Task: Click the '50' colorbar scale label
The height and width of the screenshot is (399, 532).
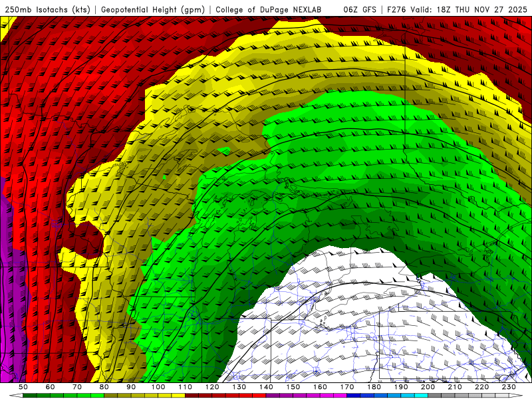Action: click(x=23, y=387)
